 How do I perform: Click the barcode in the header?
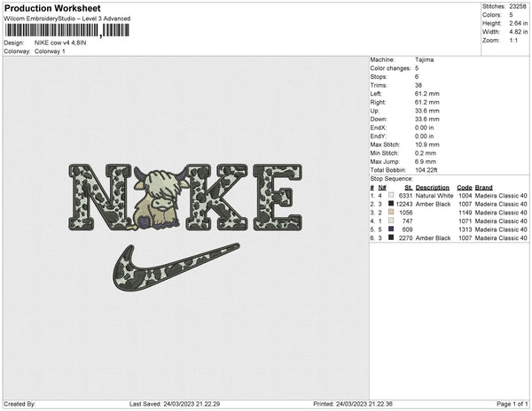click(x=66, y=30)
